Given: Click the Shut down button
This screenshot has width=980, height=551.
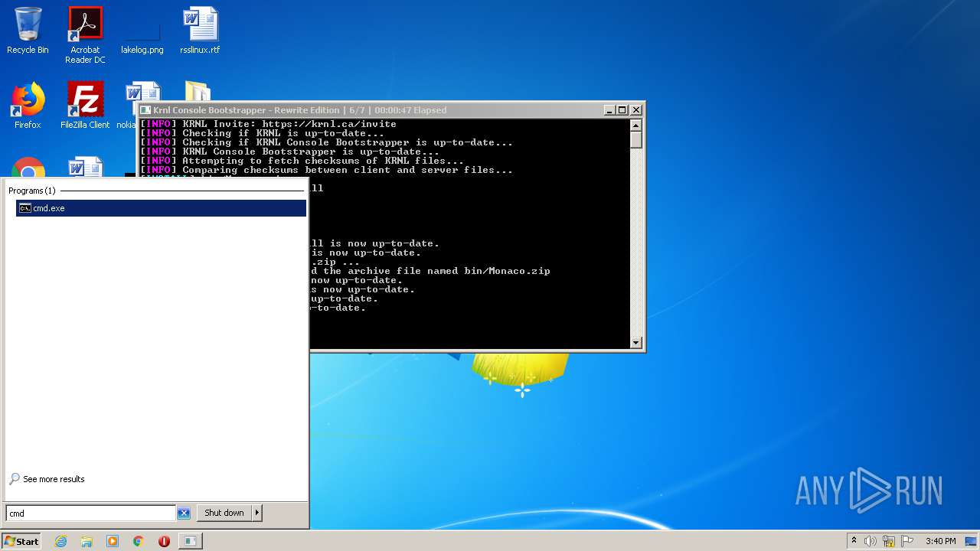Looking at the screenshot, I should (224, 513).
